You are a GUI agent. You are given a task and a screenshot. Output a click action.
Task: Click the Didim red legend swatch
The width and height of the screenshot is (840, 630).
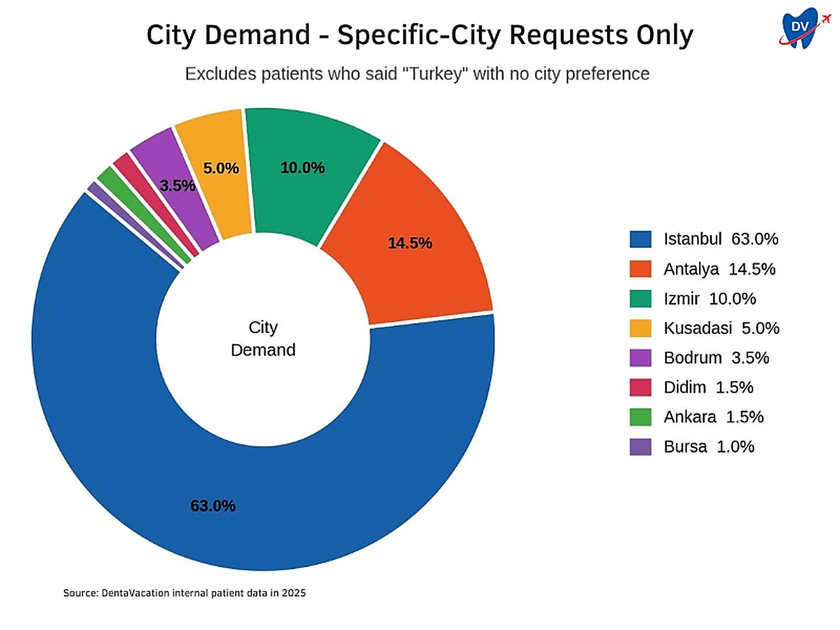pyautogui.click(x=640, y=387)
